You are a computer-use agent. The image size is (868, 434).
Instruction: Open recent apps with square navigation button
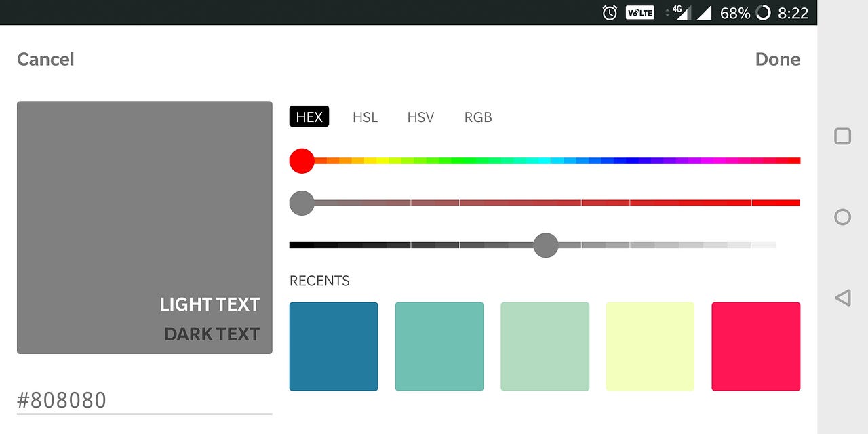tap(842, 136)
